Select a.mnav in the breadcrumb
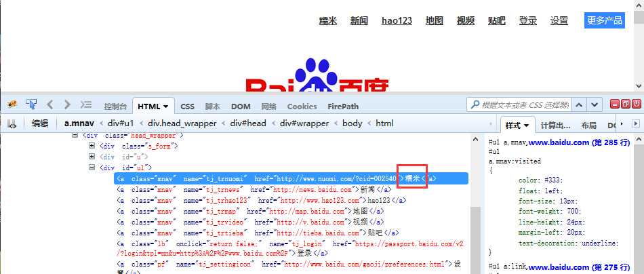Image resolution: width=644 pixels, height=274 pixels. [x=79, y=123]
